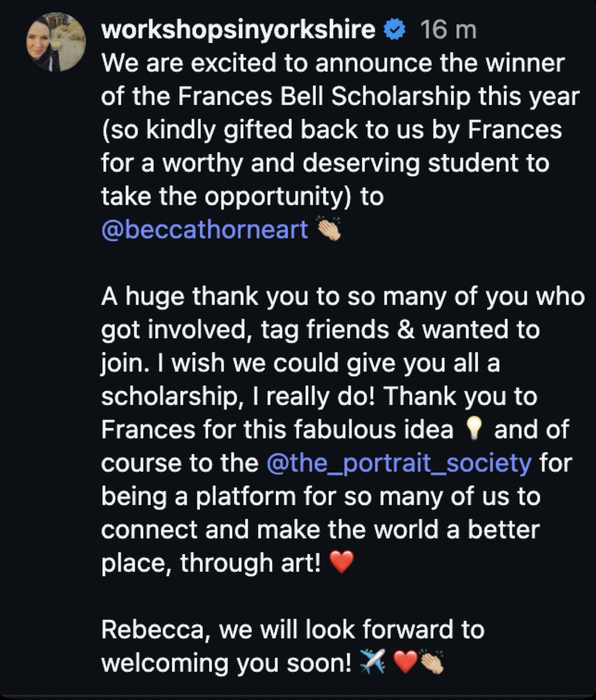Open the @the_portrait_society mention link

(399, 463)
